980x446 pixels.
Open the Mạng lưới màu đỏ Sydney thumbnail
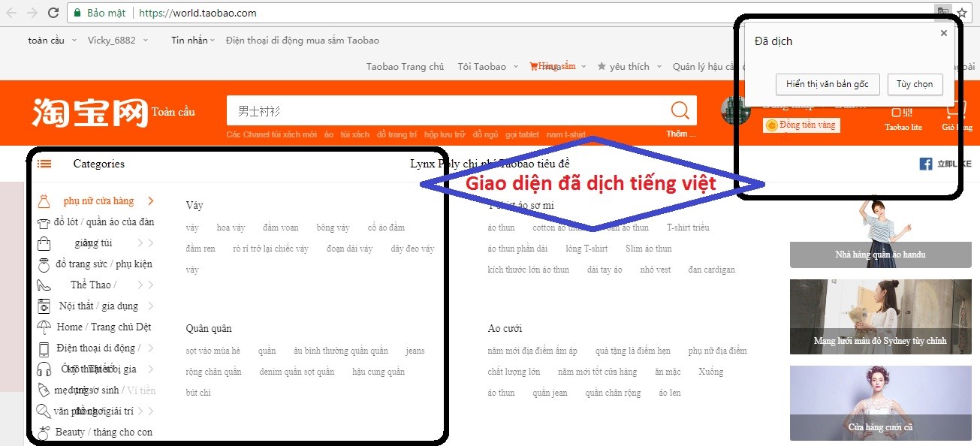click(880, 317)
